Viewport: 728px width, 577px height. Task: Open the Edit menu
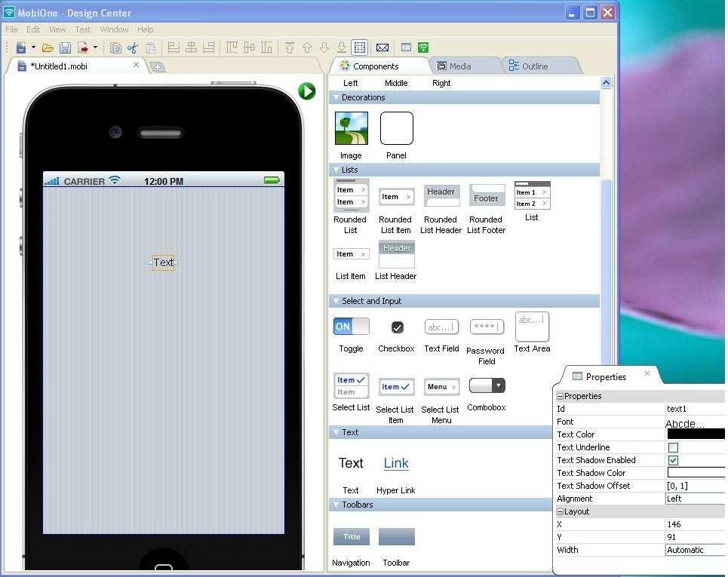coord(33,29)
